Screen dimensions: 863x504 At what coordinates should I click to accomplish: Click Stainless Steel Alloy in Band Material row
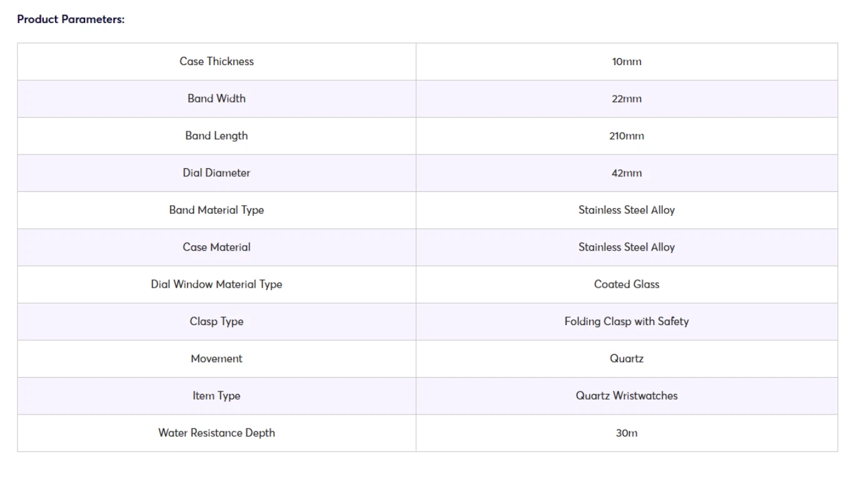coord(627,210)
